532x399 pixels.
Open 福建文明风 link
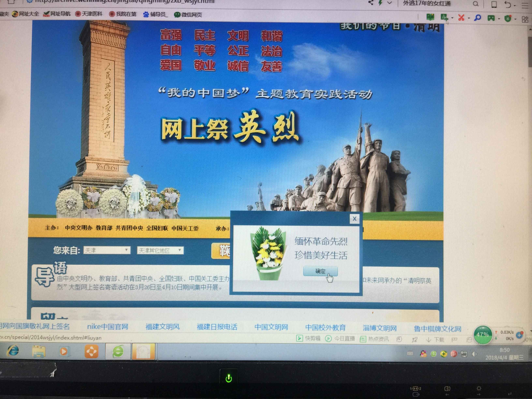163,327
